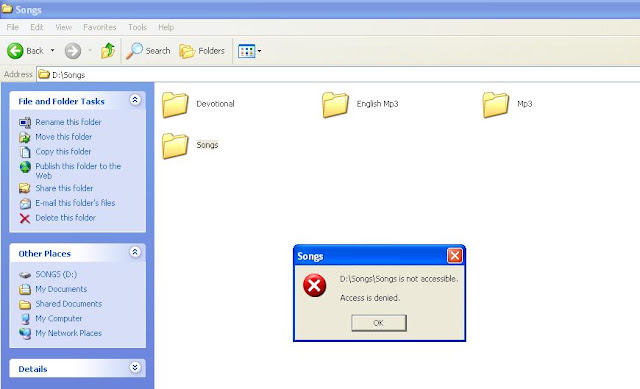Click the My Network Places icon
The width and height of the screenshot is (640, 389).
coord(25,333)
